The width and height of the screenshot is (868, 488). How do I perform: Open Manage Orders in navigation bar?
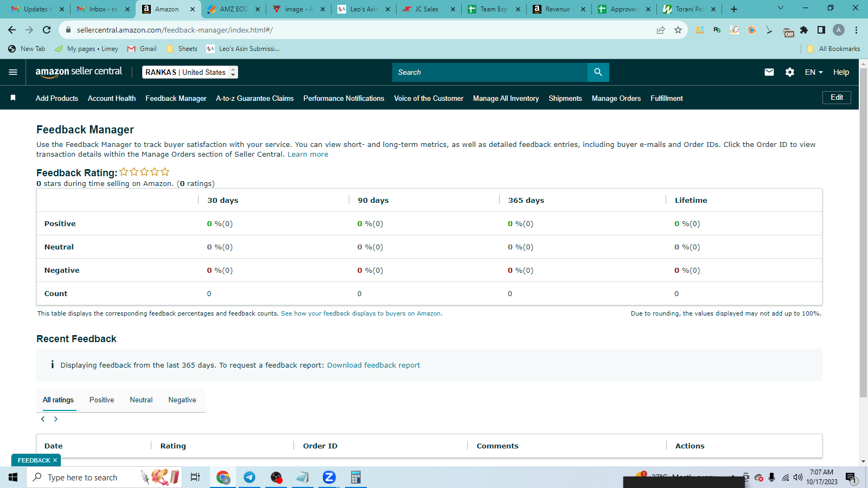pos(616,98)
